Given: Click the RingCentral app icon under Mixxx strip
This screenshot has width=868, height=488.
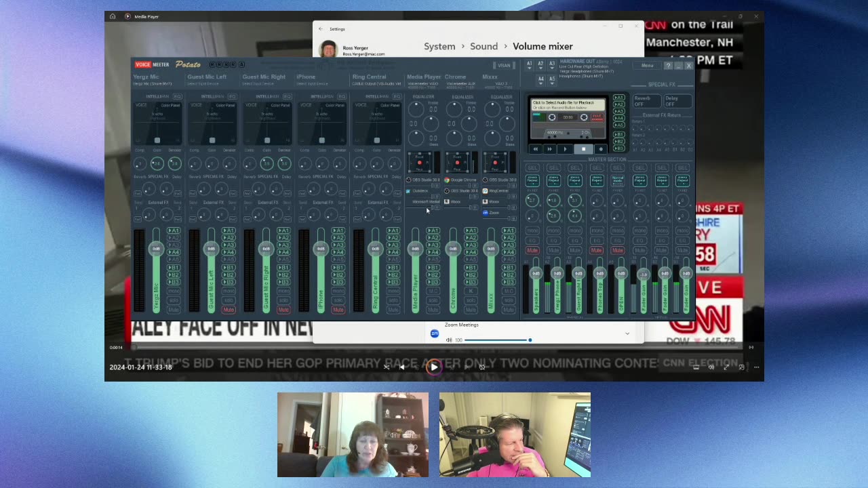Looking at the screenshot, I should 485,191.
